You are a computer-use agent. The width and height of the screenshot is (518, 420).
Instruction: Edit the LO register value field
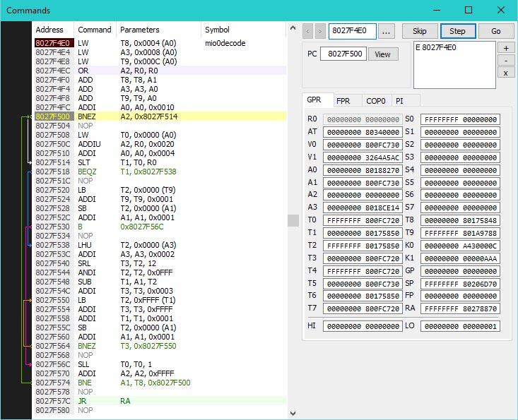point(460,326)
